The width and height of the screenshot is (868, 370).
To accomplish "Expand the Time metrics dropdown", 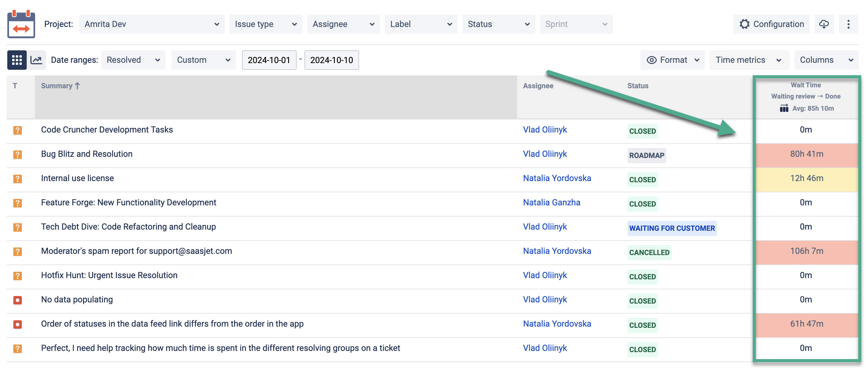I will coord(749,60).
